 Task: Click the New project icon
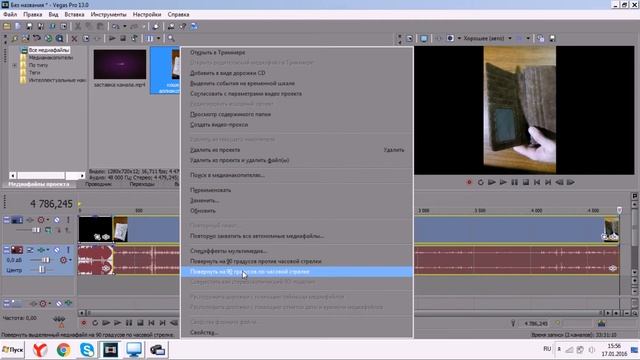[18, 26]
